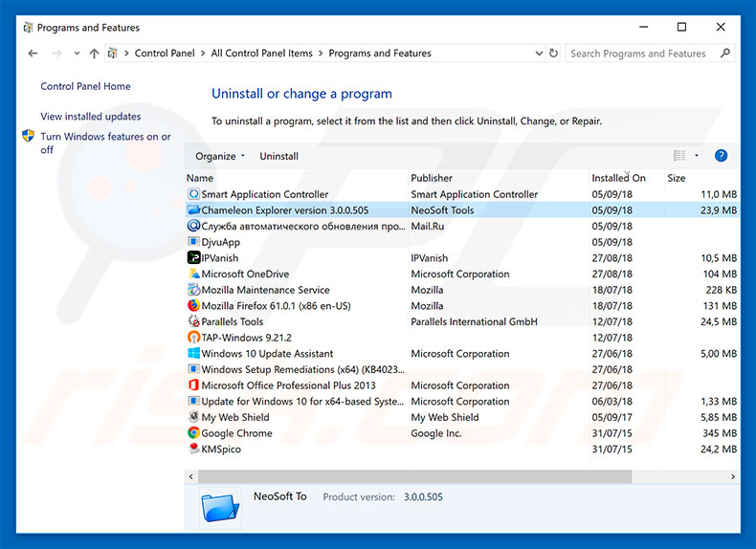
Task: Click the Google Chrome icon in list
Action: [193, 433]
